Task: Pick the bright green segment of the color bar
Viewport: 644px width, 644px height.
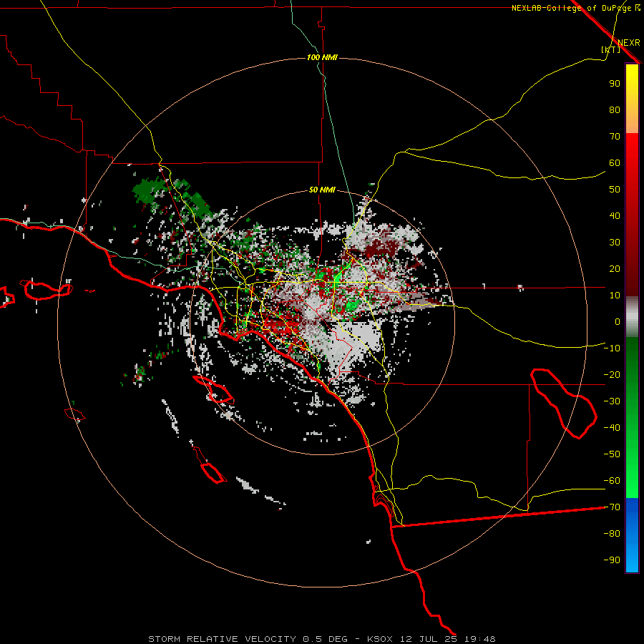Action: [x=632, y=417]
